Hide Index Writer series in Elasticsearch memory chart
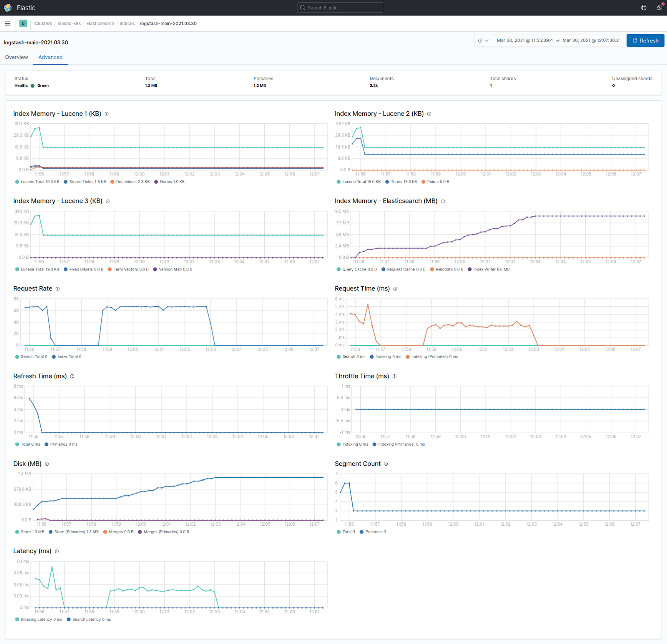 click(489, 269)
